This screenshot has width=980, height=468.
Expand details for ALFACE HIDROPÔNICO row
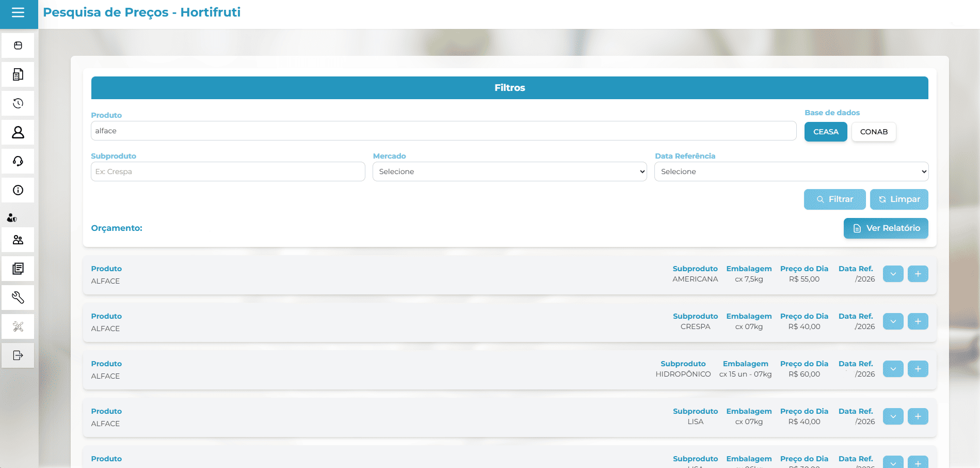point(893,369)
